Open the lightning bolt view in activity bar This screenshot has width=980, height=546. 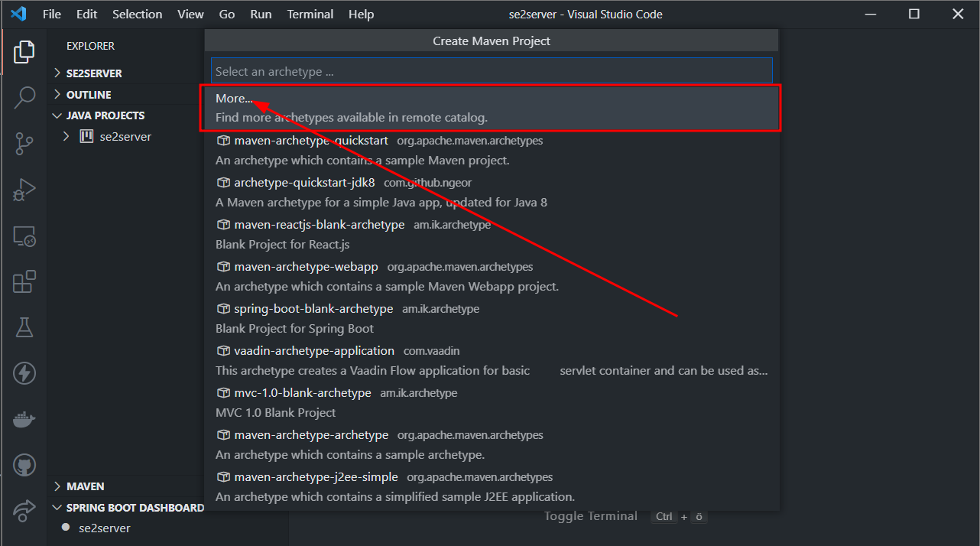pos(24,373)
